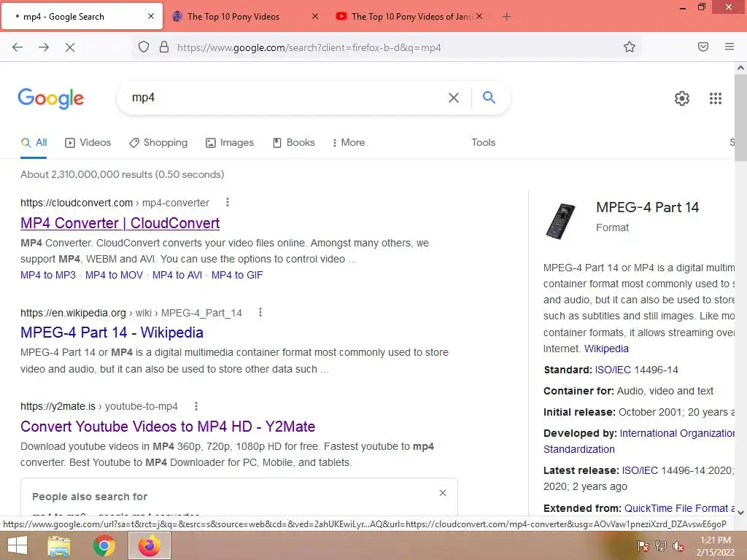
Task: Clear the Google search box
Action: coord(454,98)
